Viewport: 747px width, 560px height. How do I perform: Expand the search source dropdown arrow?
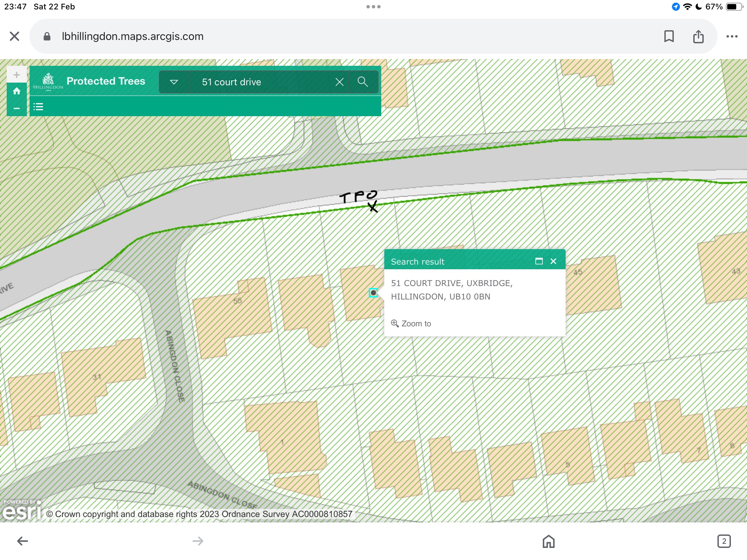[174, 82]
